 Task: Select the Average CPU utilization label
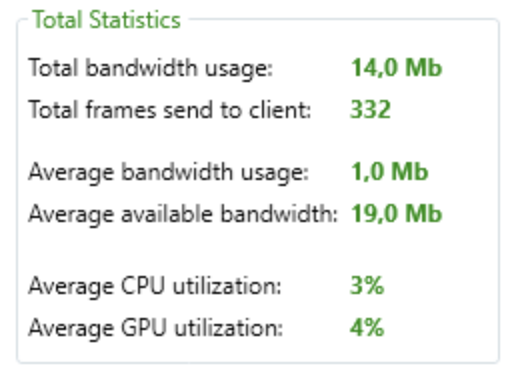pos(155,286)
